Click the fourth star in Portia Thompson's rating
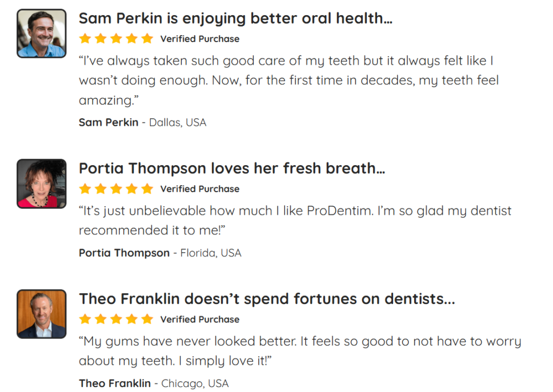The width and height of the screenshot is (553, 392). click(x=132, y=188)
